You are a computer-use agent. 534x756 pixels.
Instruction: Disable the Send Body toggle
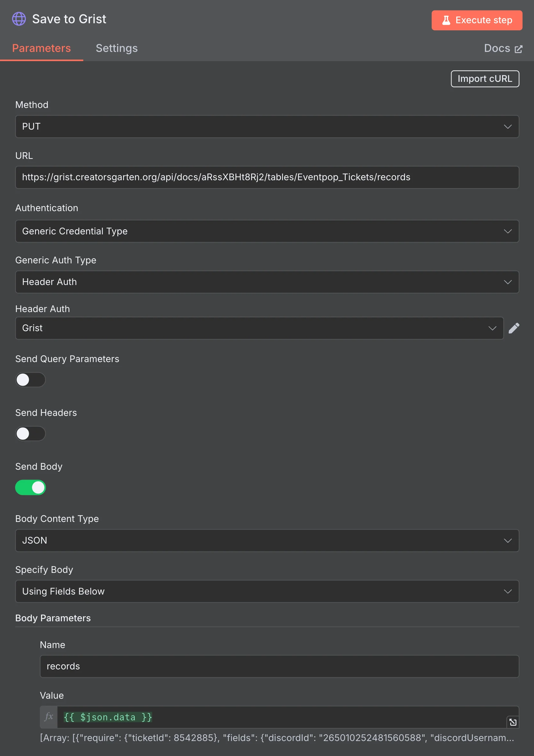(30, 488)
